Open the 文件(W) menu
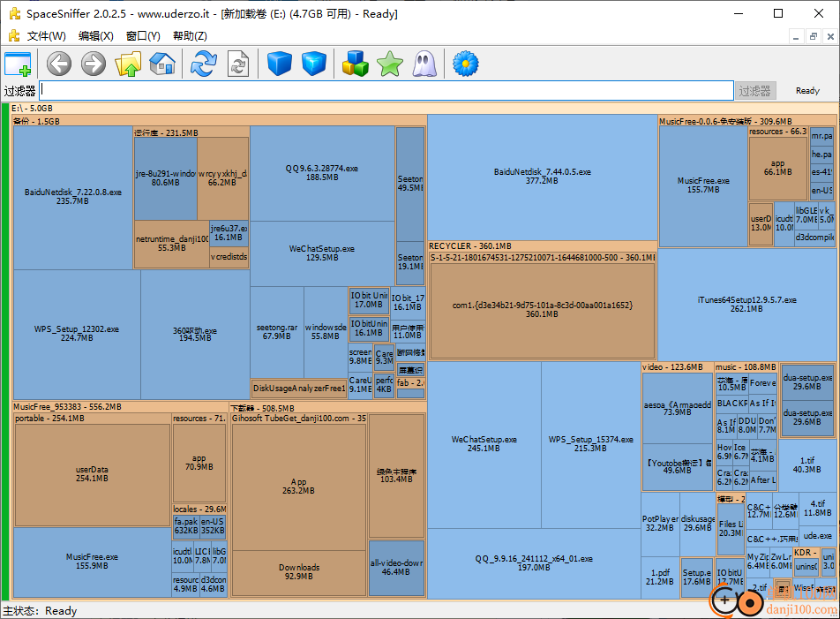Viewport: 840px width, 619px height. [47, 36]
